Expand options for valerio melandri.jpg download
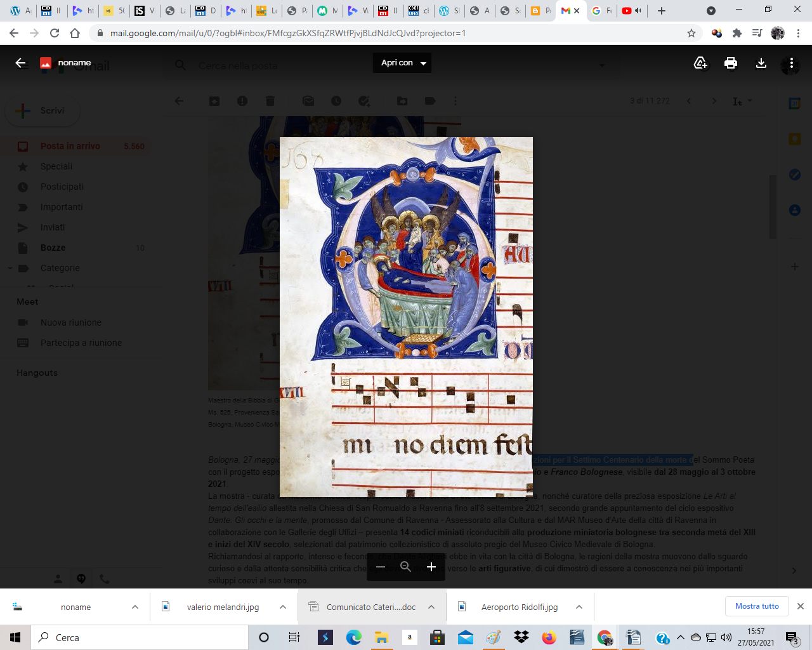Screen dimensions: 812x650 (x=283, y=607)
